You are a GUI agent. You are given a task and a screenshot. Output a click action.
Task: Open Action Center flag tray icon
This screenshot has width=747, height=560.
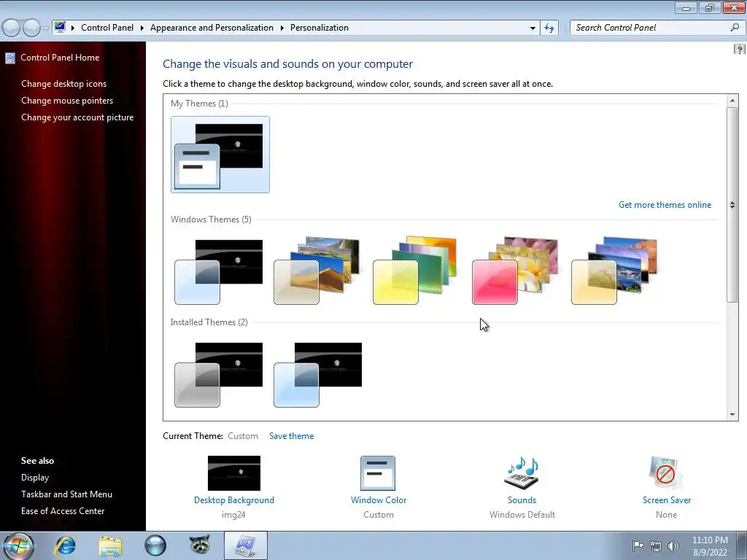(x=638, y=545)
